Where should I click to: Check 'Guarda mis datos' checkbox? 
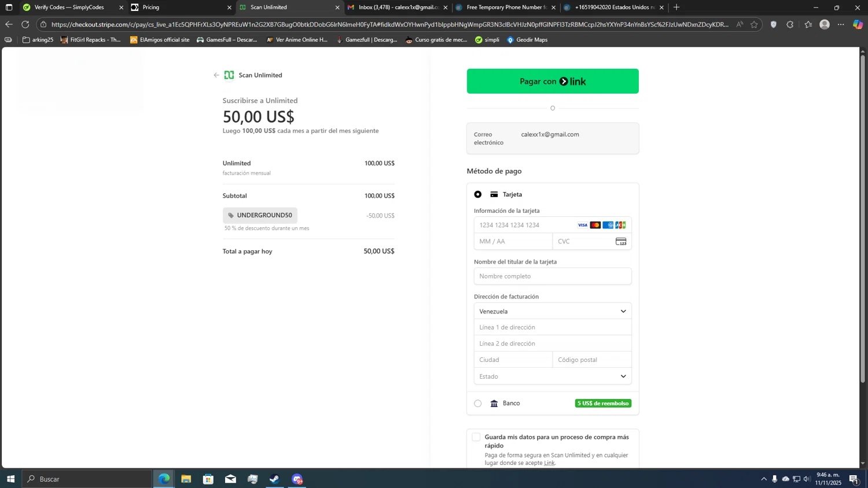[x=476, y=437]
